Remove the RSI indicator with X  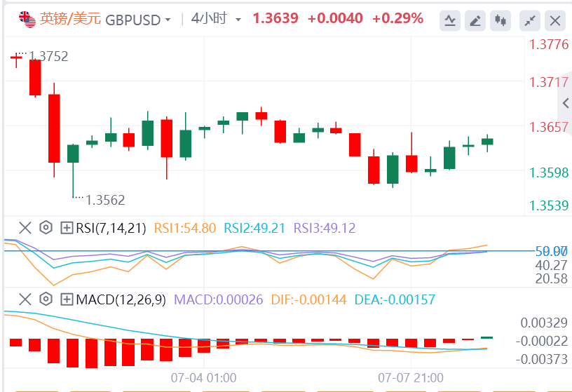pyautogui.click(x=25, y=228)
